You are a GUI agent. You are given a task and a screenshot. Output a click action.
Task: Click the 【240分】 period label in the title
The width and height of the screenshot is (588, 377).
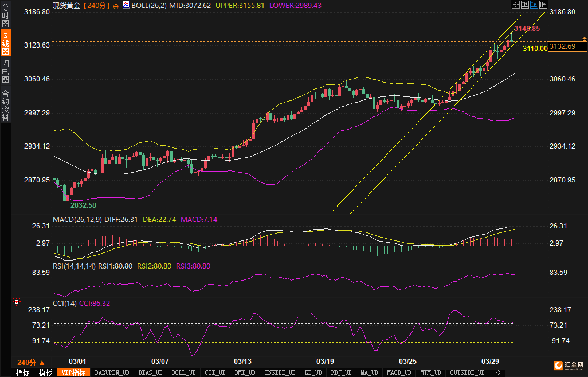[97, 5]
